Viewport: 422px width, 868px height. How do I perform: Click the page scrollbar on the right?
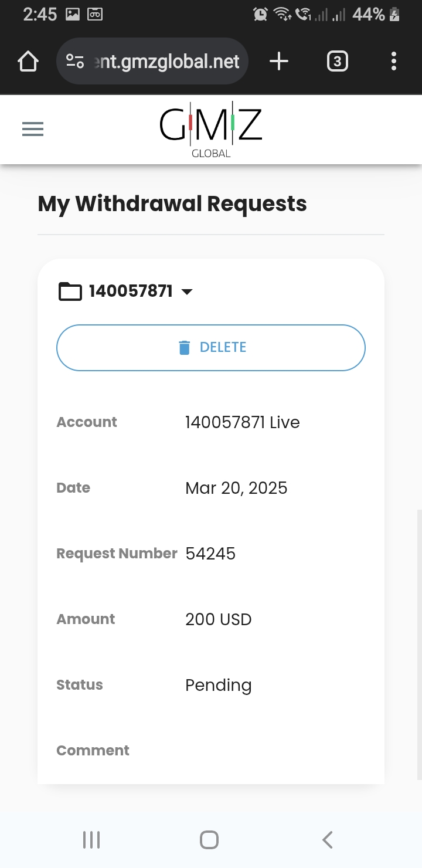[x=419, y=645]
